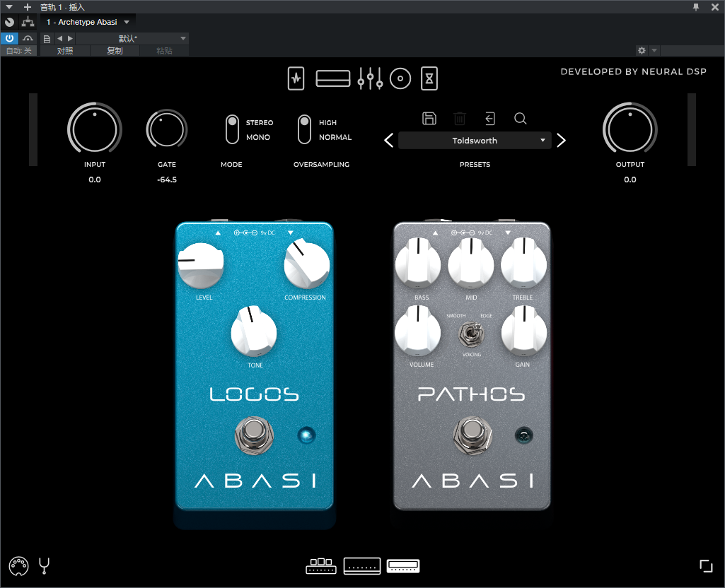Screen dimensions: 725x588
Task: Pin the plugin window
Action: click(x=696, y=7)
